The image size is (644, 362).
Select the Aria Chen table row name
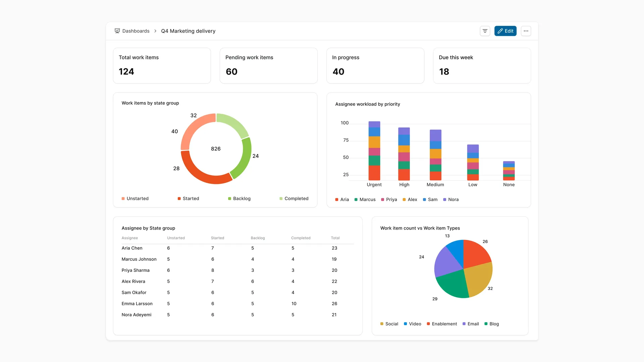(132, 248)
